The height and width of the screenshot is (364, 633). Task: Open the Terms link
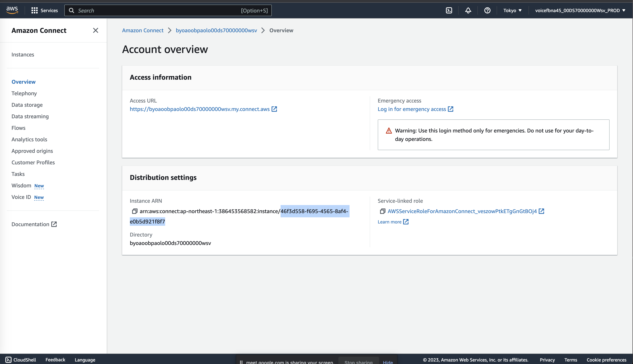[x=571, y=360]
